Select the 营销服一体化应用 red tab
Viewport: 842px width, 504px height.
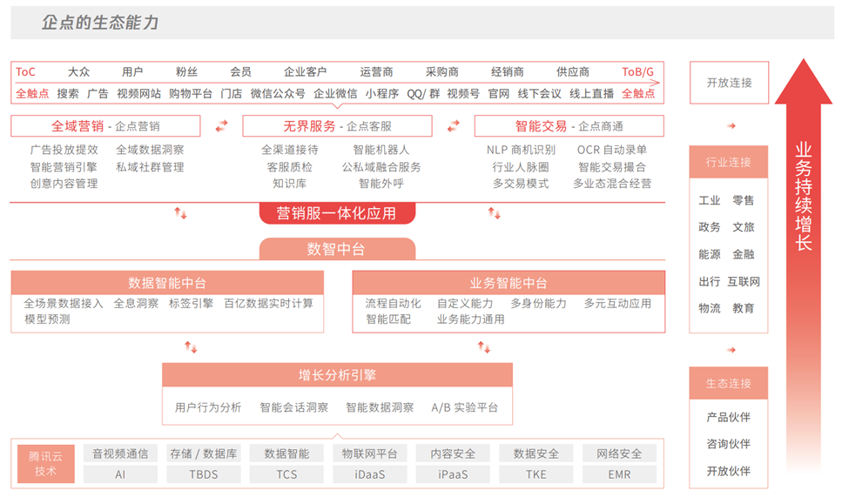[337, 213]
